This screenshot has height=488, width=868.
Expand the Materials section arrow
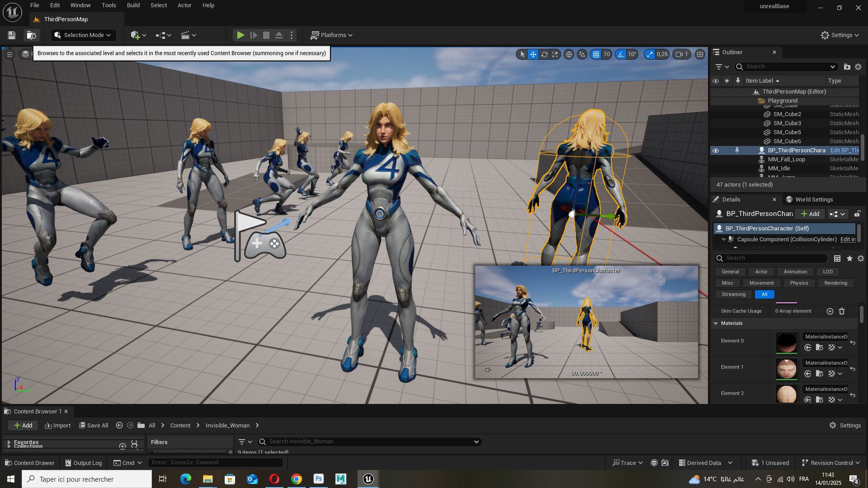click(716, 324)
